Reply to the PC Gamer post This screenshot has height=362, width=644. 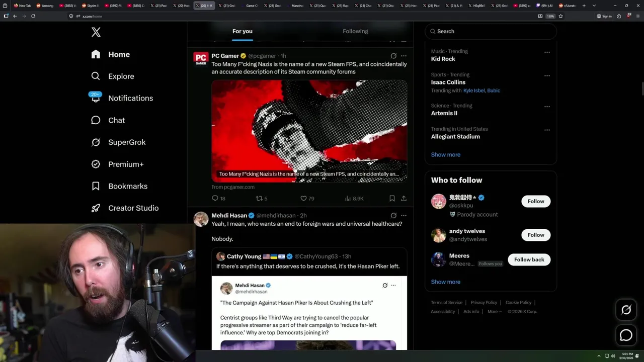pyautogui.click(x=218, y=199)
